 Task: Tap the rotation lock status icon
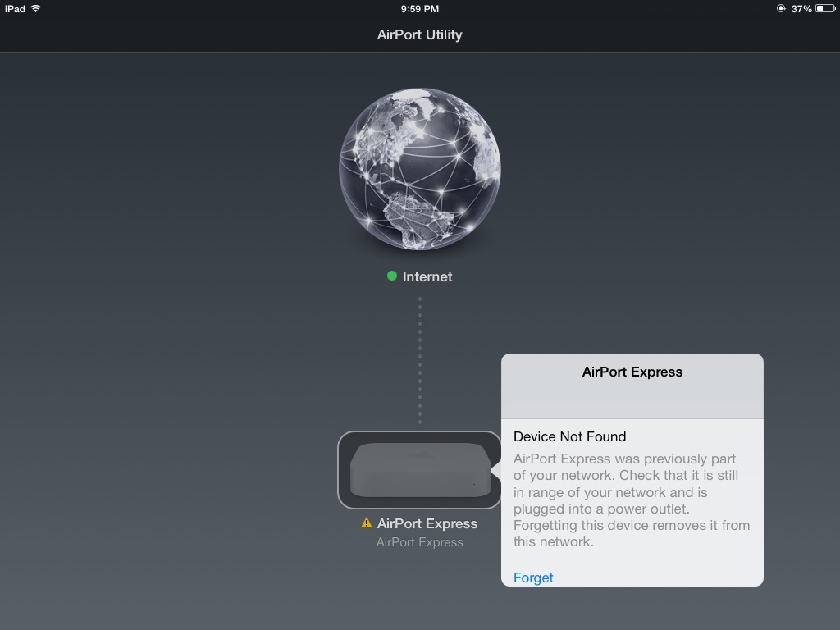click(x=781, y=8)
